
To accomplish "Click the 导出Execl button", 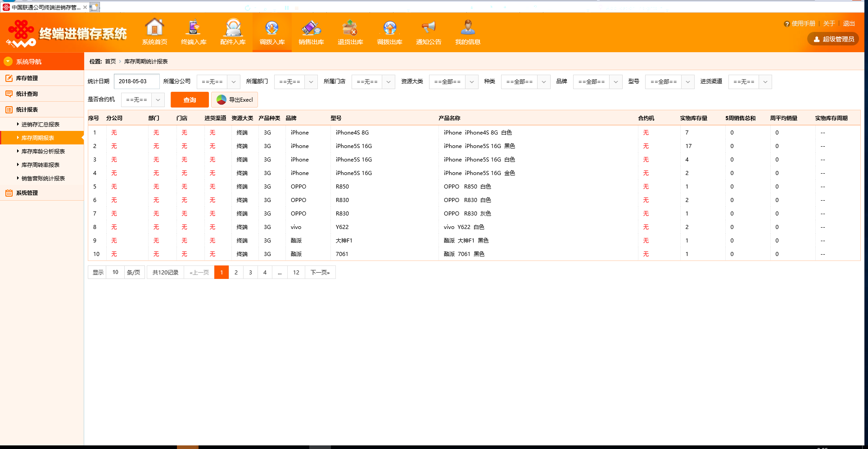I will [x=235, y=100].
